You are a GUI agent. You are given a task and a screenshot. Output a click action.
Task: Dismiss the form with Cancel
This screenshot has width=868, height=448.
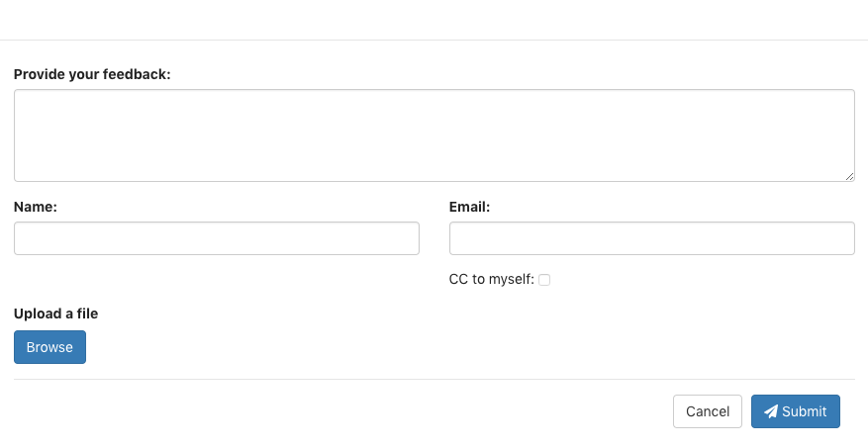[x=708, y=412]
